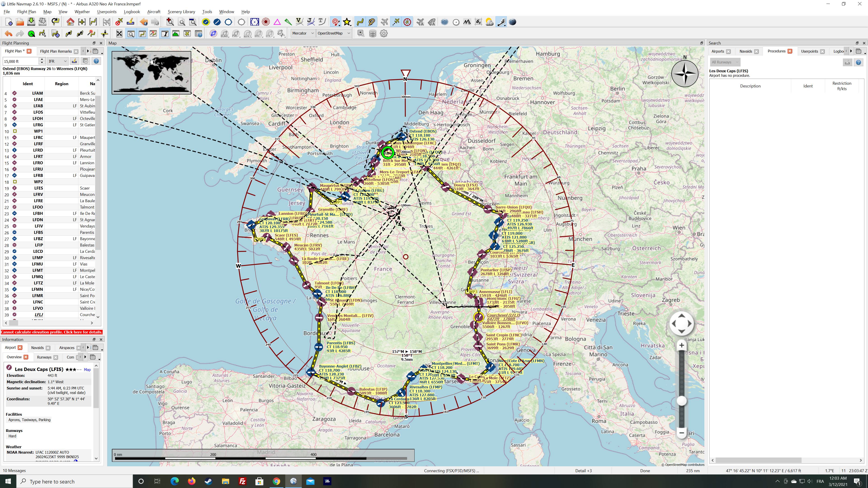Click the map zoom plus button
Image resolution: width=868 pixels, height=488 pixels.
(x=682, y=345)
